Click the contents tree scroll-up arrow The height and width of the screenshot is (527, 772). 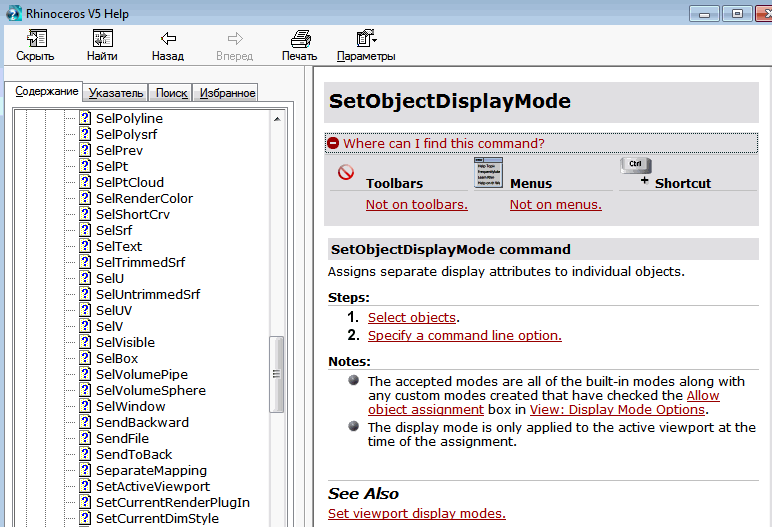coord(277,118)
